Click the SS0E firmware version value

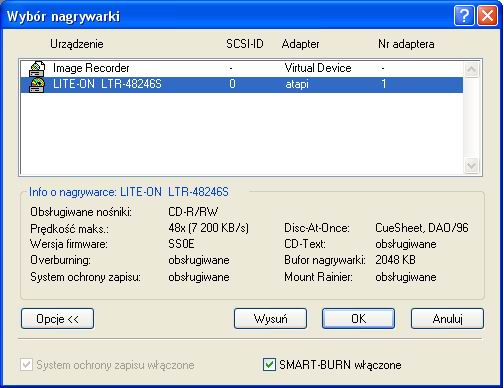181,244
